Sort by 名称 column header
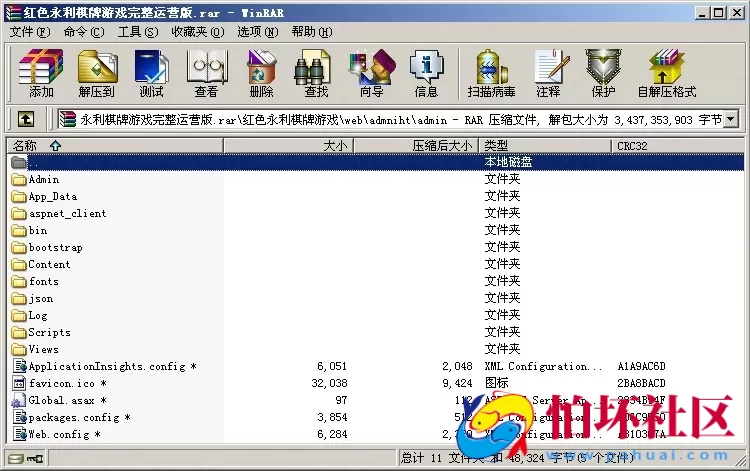 click(x=115, y=145)
